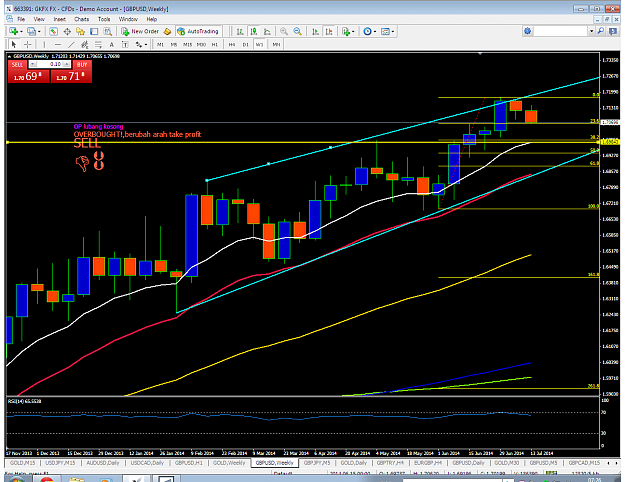Launch MetaEditor with the gold book icon
The image size is (625, 482).
[x=167, y=31]
